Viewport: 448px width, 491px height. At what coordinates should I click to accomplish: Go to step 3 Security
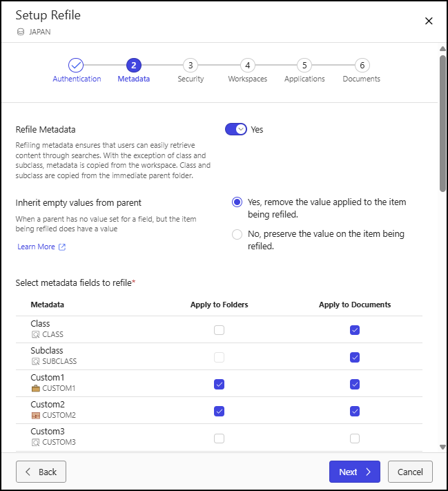coord(191,66)
